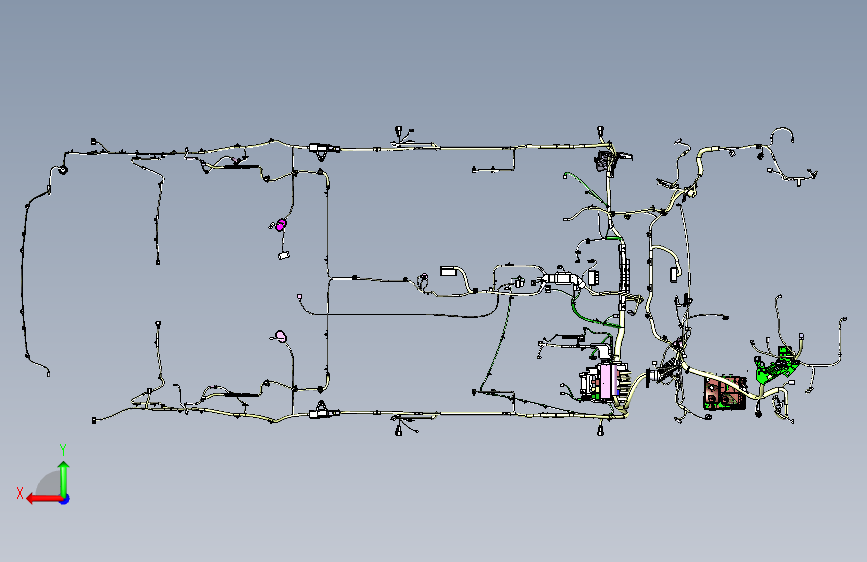Select the white rectangular connector near harness center
Screen dimensions: 867x562
[448, 271]
